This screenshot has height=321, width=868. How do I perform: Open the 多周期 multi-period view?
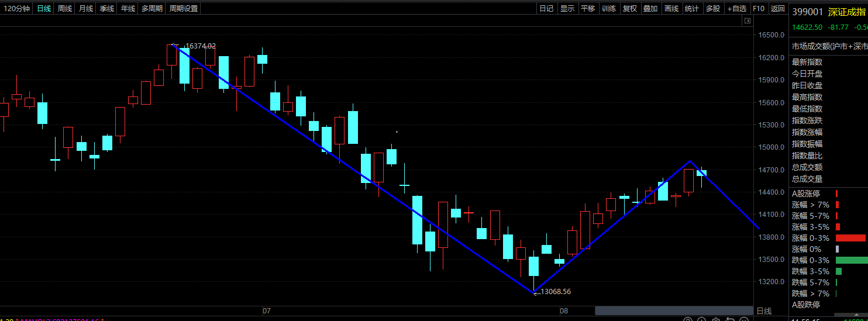pyautogui.click(x=152, y=8)
